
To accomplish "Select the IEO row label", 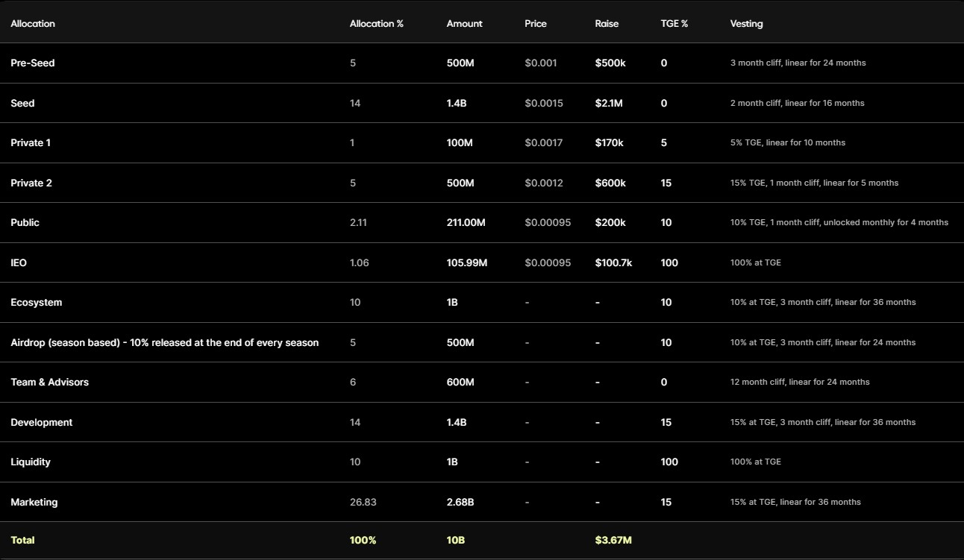I will (x=18, y=262).
